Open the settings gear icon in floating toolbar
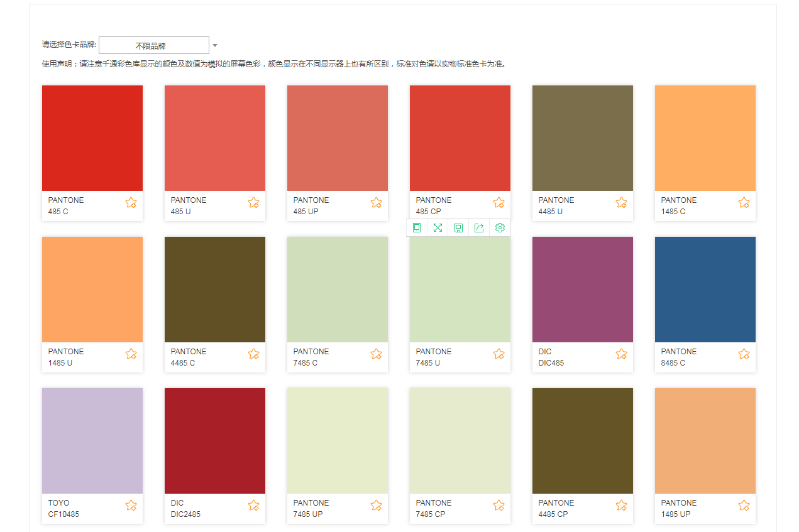Image resolution: width=799 pixels, height=532 pixels. click(500, 227)
